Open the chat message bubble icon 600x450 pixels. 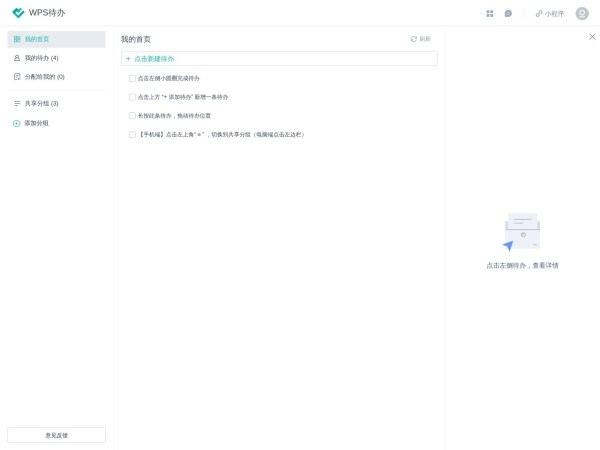[x=508, y=14]
